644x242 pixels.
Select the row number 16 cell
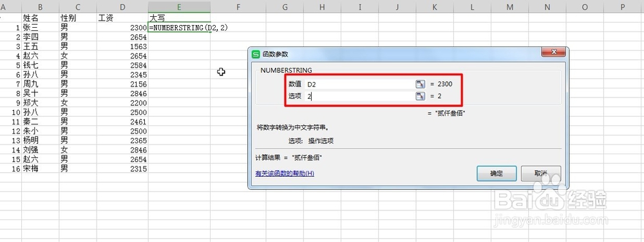coord(11,168)
